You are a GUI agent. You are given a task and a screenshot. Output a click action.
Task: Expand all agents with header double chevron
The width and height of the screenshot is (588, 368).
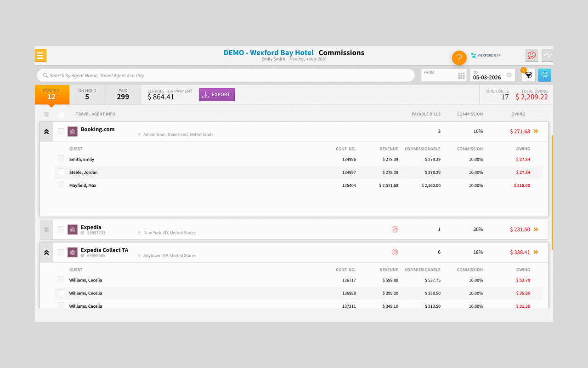[x=46, y=114]
